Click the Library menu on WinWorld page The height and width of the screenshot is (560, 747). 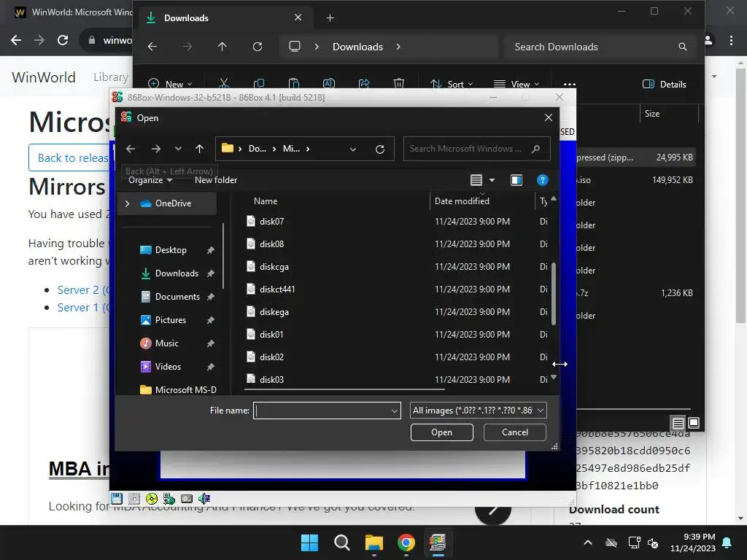point(111,77)
